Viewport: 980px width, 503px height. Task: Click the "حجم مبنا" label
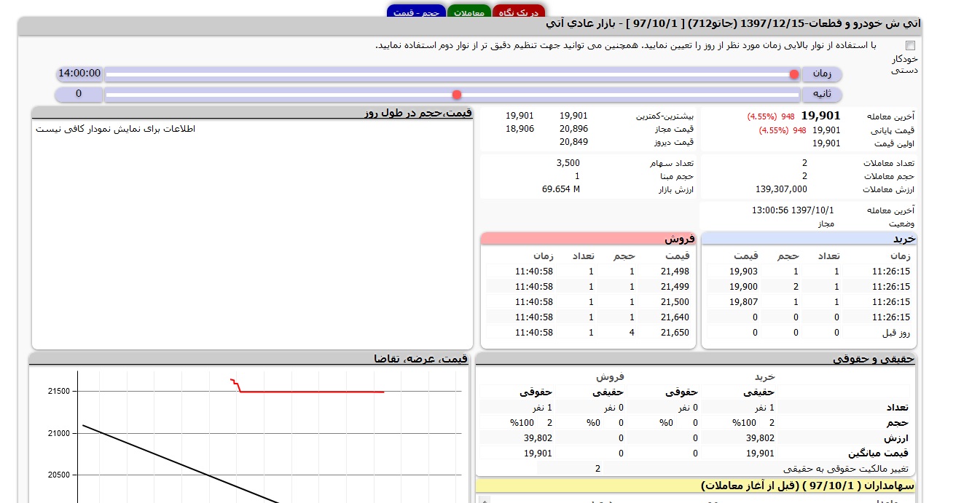(677, 176)
